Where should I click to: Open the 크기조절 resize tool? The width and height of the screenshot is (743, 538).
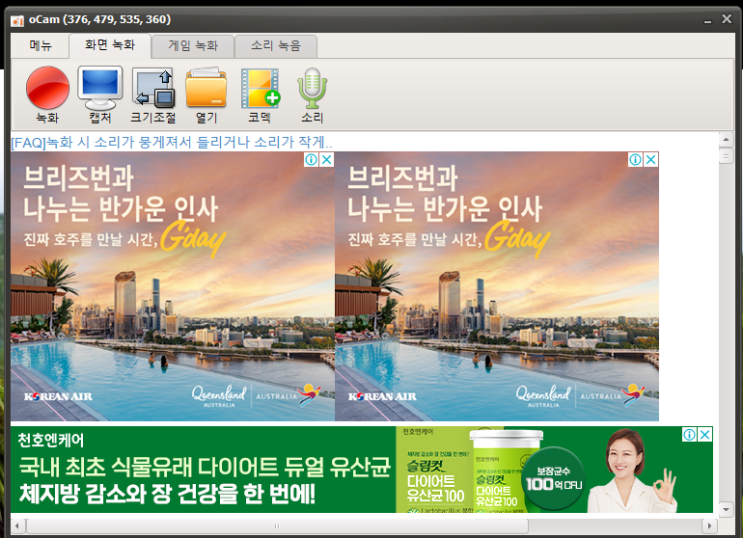153,94
